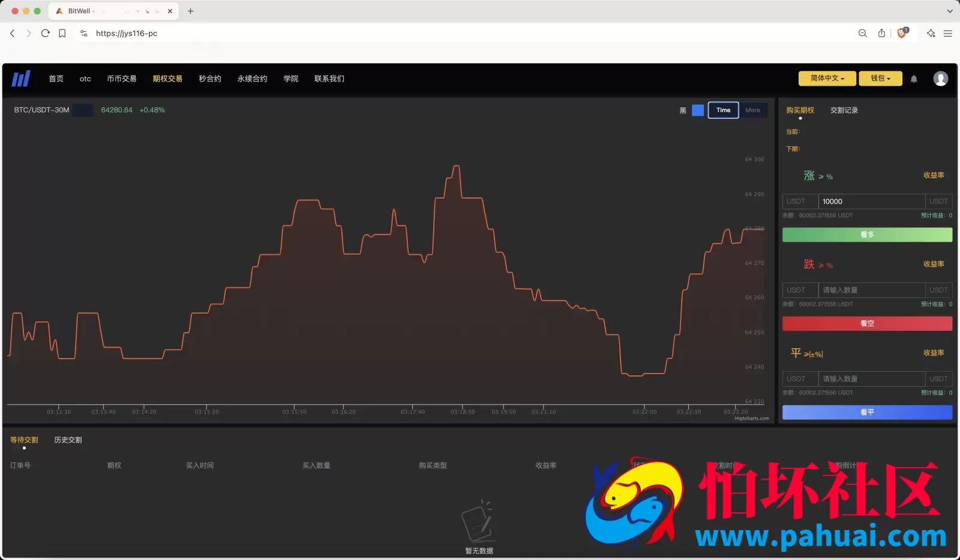
Task: Select the 黑 black theme option
Action: pyautogui.click(x=683, y=110)
